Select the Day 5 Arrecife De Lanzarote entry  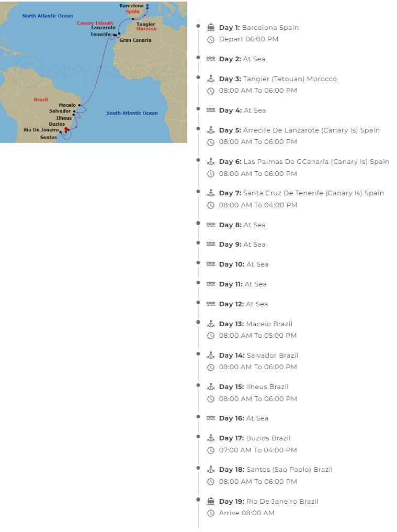[299, 130]
